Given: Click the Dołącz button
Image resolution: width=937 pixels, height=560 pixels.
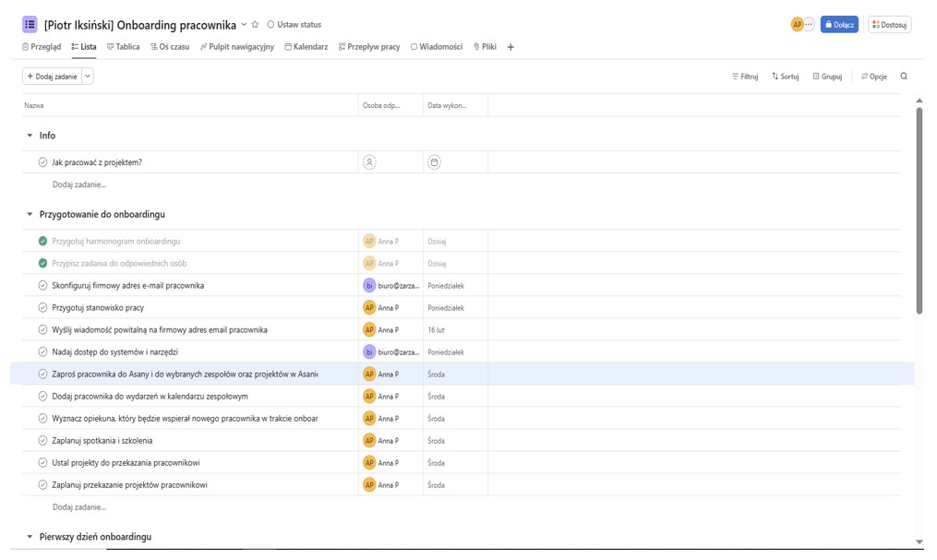Looking at the screenshot, I should [x=839, y=25].
